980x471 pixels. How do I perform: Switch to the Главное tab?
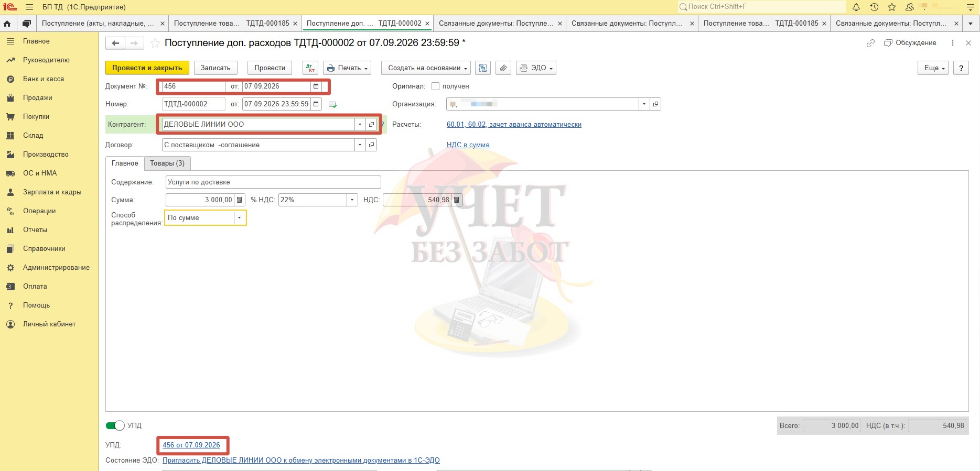click(x=125, y=163)
